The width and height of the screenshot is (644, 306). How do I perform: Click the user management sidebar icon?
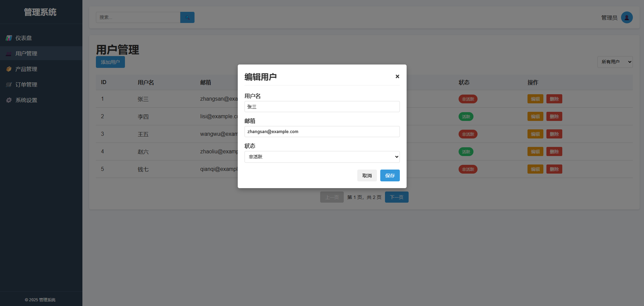(x=9, y=54)
